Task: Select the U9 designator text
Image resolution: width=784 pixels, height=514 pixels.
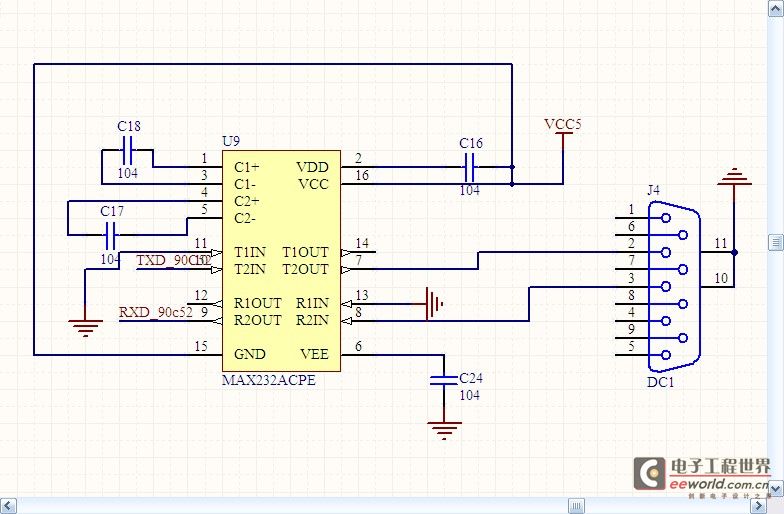Action: coord(231,142)
